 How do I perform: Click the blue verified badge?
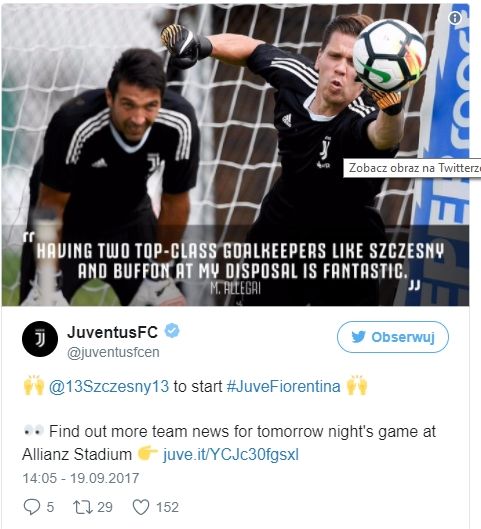coord(172,331)
